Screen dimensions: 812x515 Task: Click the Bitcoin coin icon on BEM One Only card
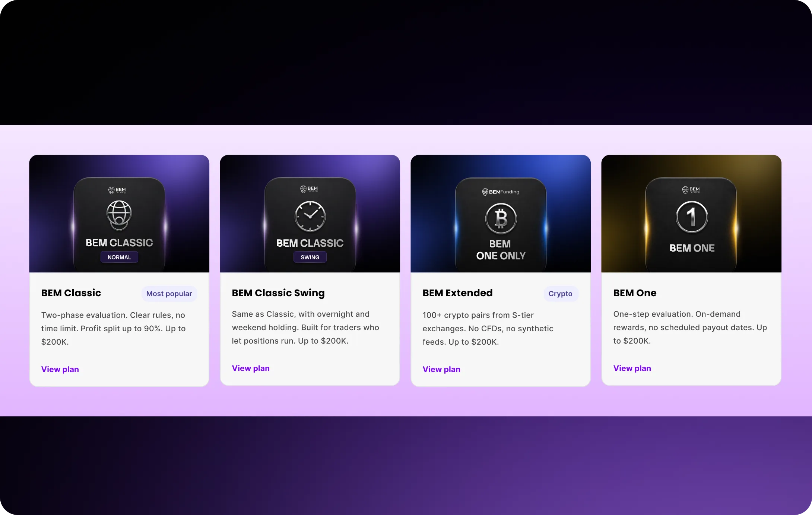pyautogui.click(x=501, y=218)
